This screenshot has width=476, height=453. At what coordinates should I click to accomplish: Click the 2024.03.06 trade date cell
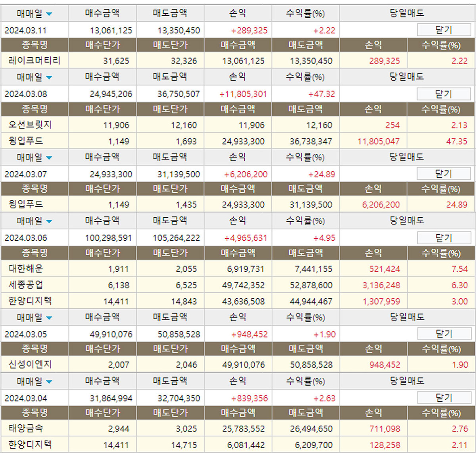coord(26,238)
